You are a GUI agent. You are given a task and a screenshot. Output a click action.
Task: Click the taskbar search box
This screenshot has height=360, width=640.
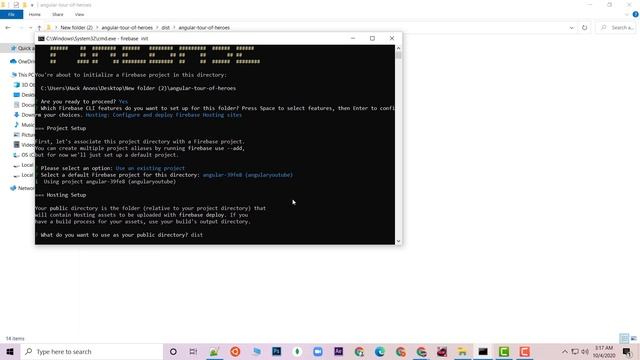pyautogui.click(x=91, y=351)
